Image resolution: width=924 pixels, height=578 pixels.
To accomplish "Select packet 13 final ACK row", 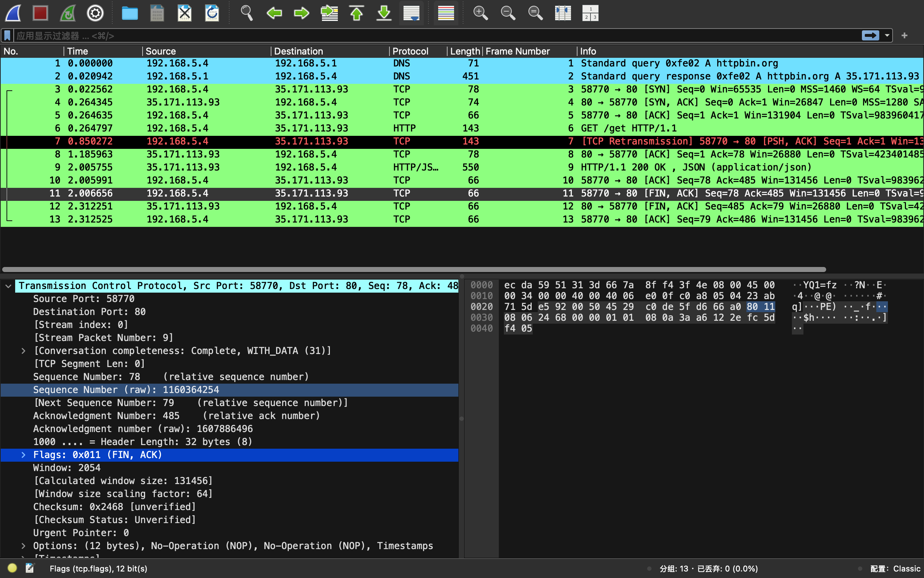I will (462, 219).
